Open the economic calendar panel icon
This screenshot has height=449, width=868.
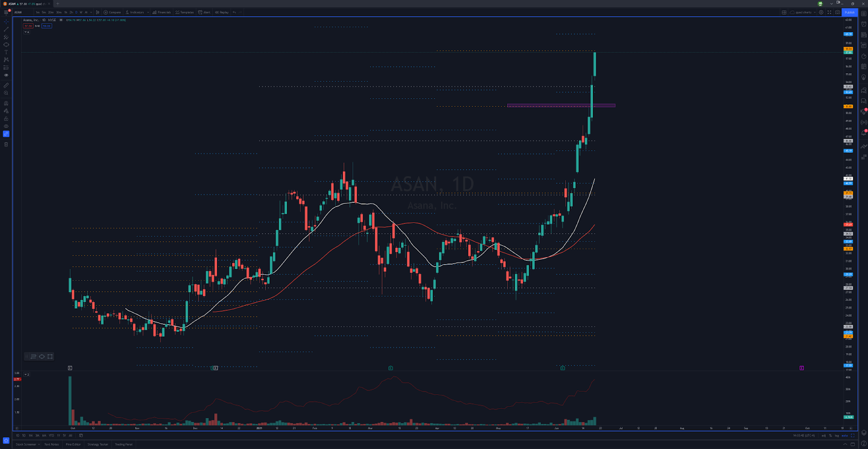point(864,67)
